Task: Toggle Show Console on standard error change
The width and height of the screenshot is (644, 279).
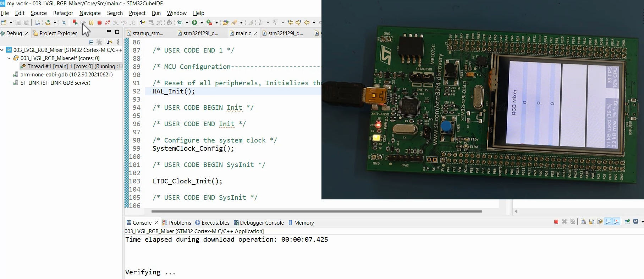Action: point(617,222)
